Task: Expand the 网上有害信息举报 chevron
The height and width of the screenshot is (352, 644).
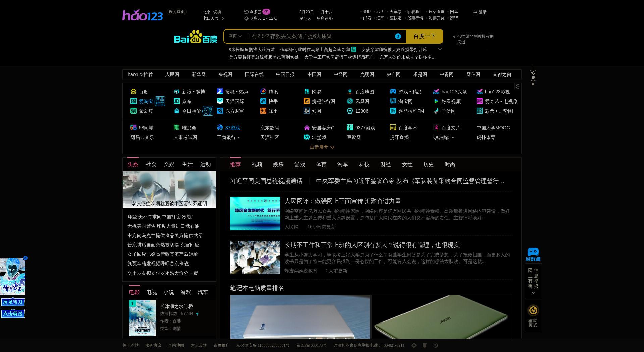Action: (x=533, y=293)
